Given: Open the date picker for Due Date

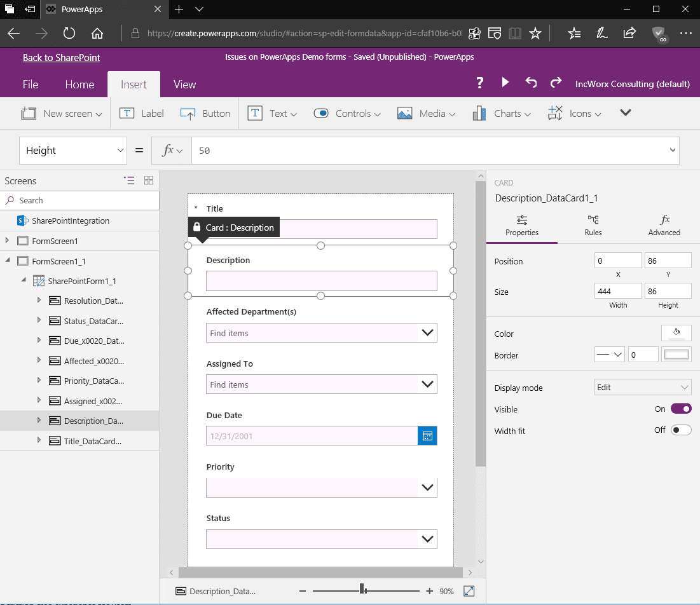Looking at the screenshot, I should 428,435.
